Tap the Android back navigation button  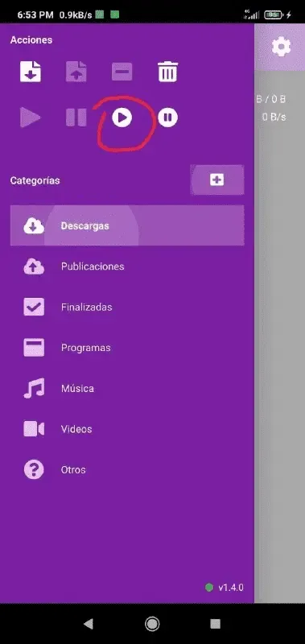[89, 625]
